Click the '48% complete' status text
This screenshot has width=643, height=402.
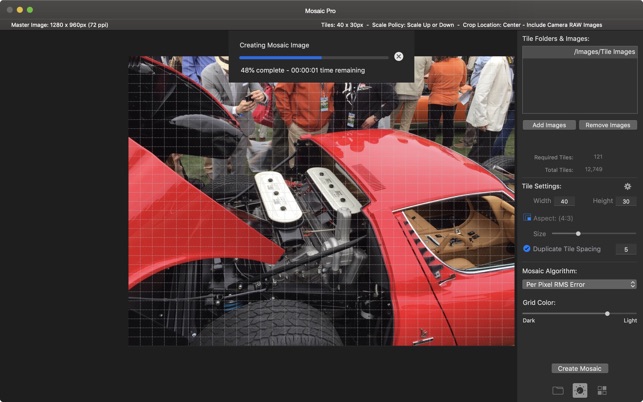pos(262,70)
